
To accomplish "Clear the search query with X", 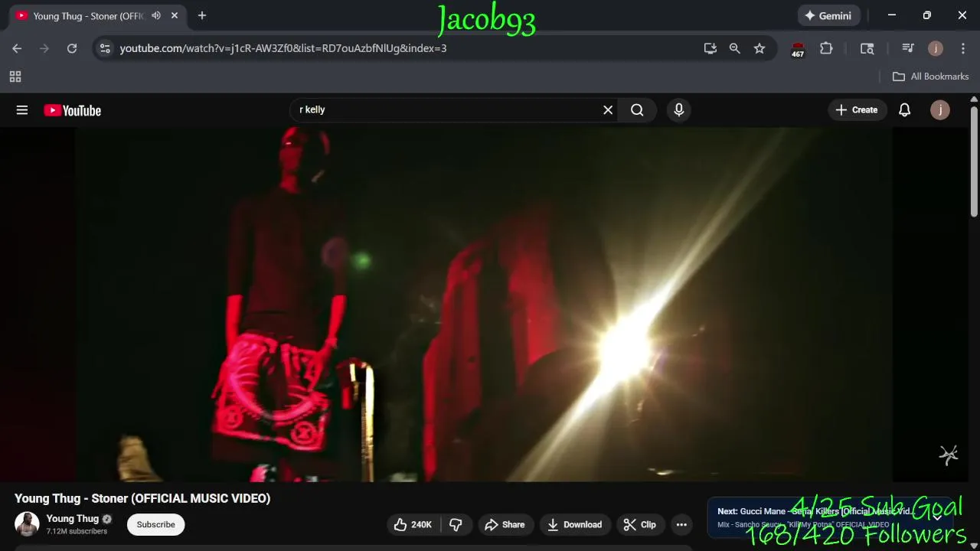I will pyautogui.click(x=608, y=110).
